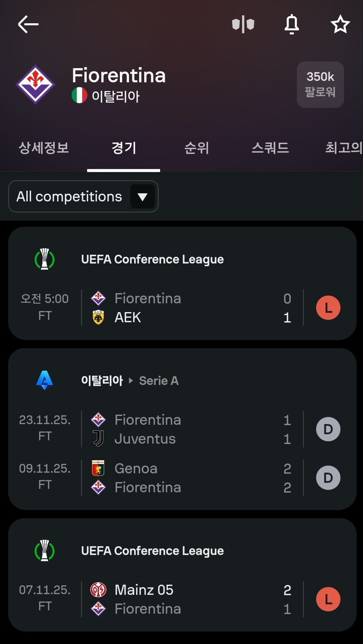This screenshot has height=644, width=363.
Task: Click the dropdown arrow beside All competitions
Action: coord(142,197)
